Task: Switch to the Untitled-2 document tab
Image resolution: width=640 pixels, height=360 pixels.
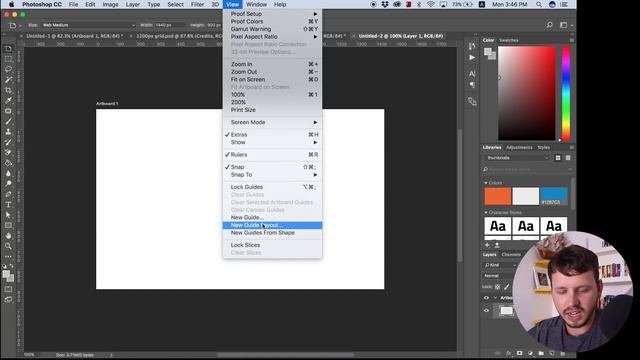Action: [400, 36]
